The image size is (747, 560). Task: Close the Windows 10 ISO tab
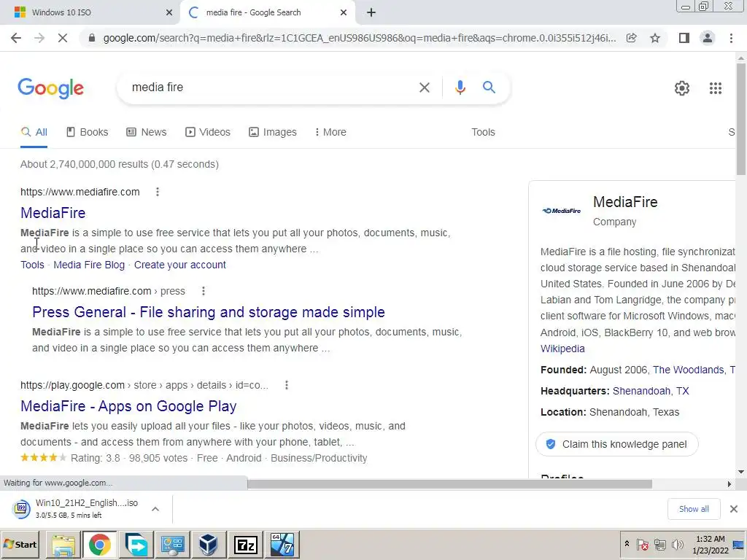click(169, 12)
